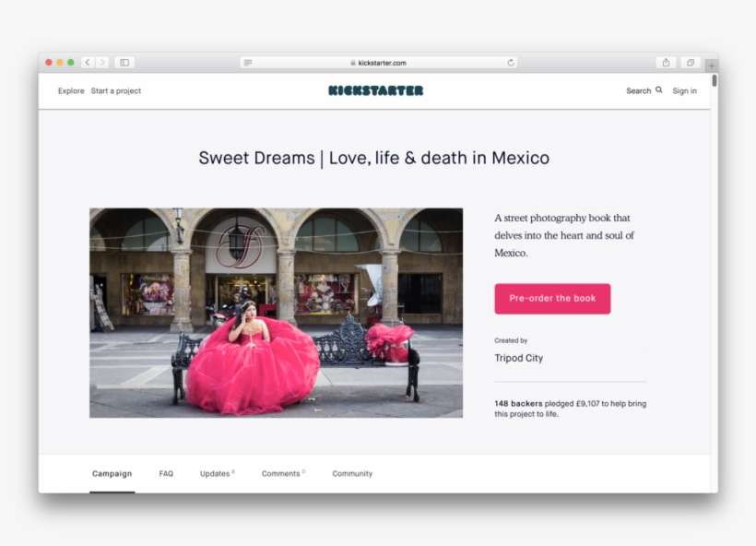Click the kickstarter.com address bar
Screen dimensions: 756x546
[x=378, y=63]
